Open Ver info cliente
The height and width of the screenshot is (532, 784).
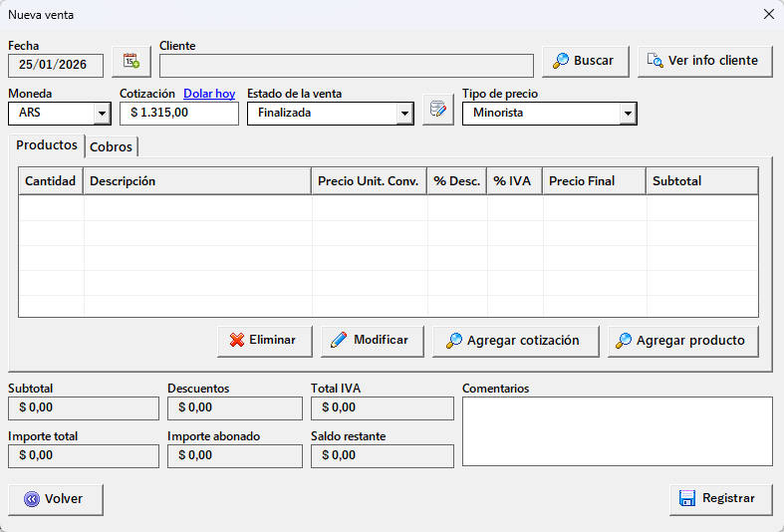click(x=705, y=62)
